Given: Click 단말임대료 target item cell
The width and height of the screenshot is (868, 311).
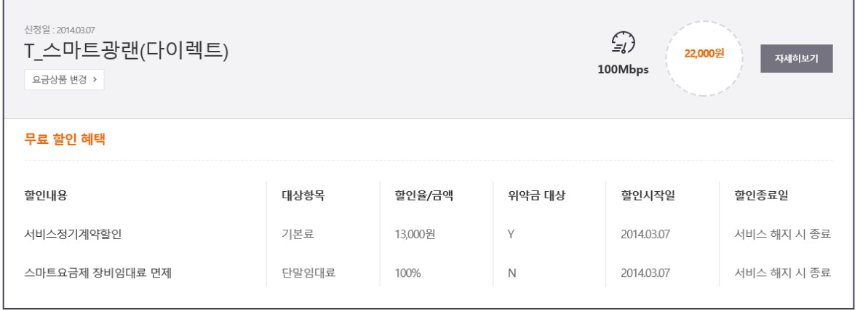Looking at the screenshot, I should 308,273.
